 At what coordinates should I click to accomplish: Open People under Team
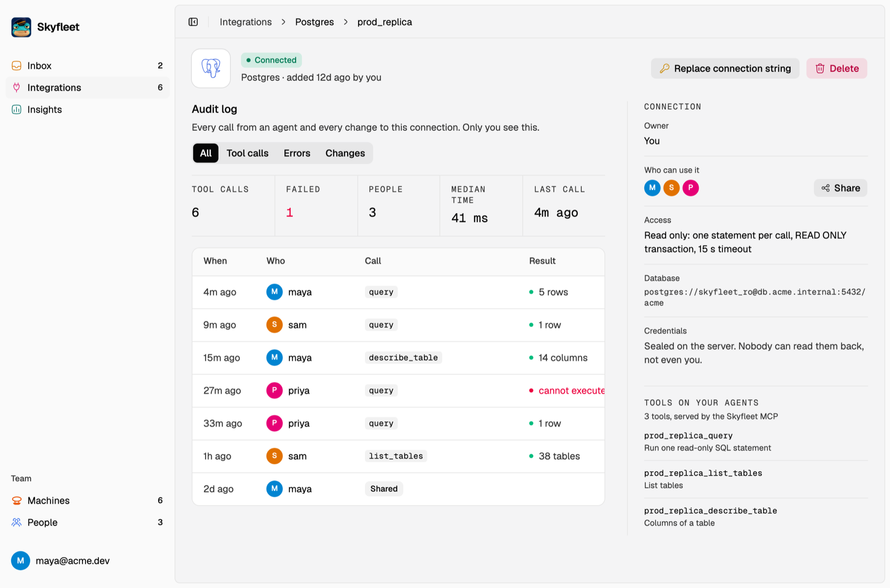tap(88, 522)
